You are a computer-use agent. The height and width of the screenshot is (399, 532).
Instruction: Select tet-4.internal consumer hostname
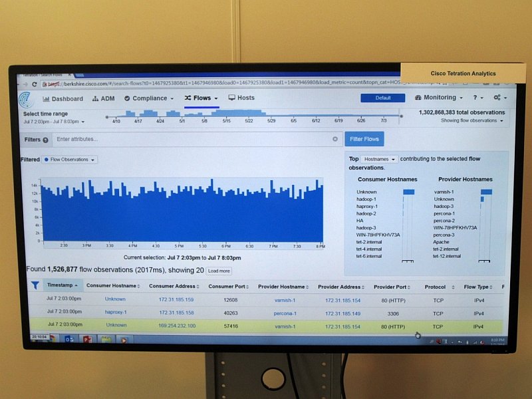tap(369, 249)
